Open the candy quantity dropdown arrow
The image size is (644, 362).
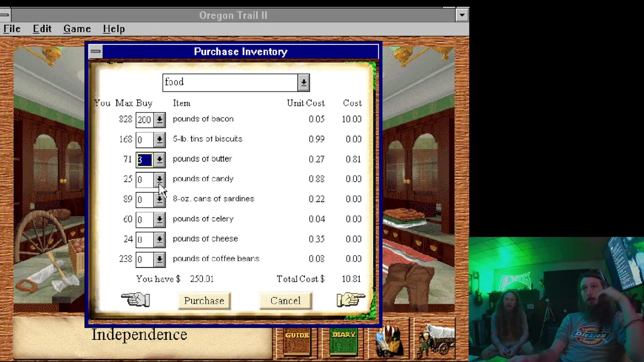159,179
